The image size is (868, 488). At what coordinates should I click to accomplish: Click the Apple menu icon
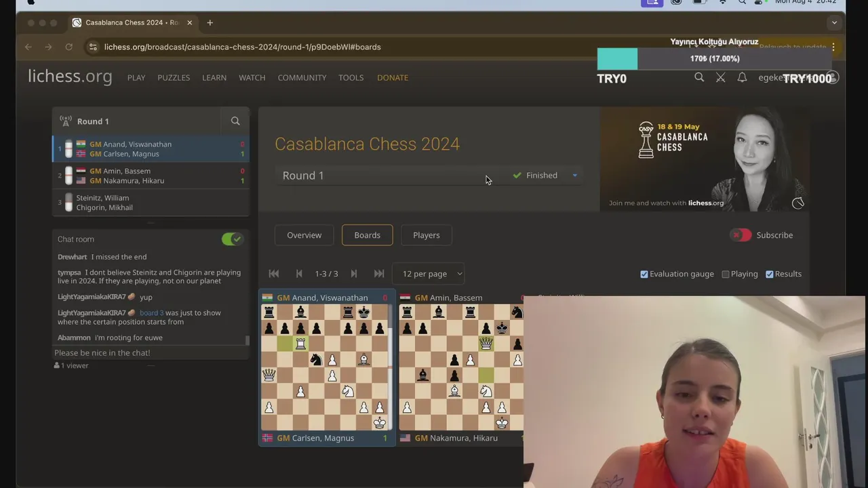coord(31,2)
